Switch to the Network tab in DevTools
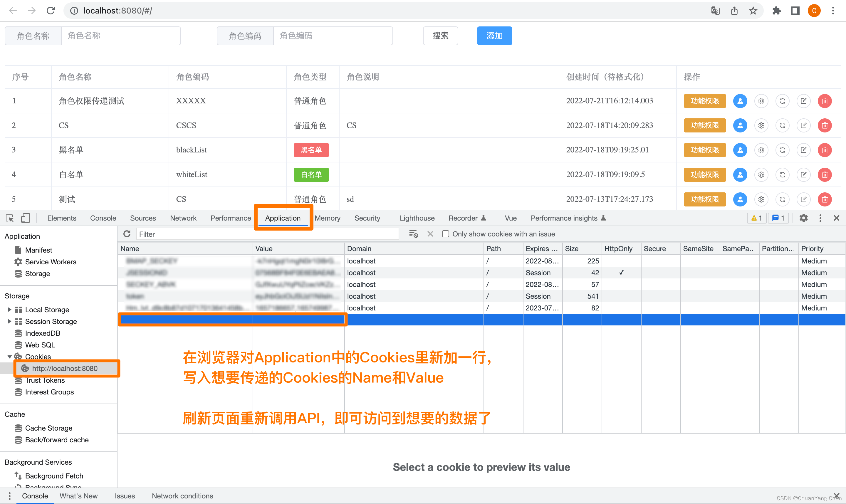This screenshot has width=846, height=504. pos(182,218)
